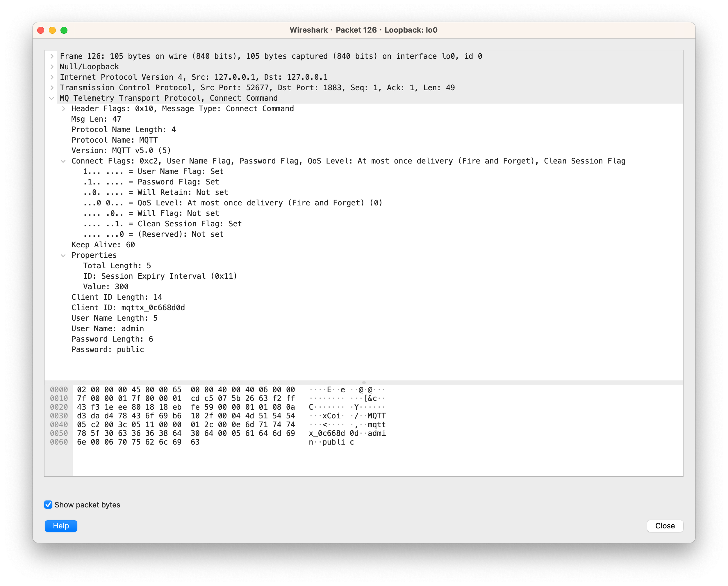Expand the Frame 126 details

point(52,56)
